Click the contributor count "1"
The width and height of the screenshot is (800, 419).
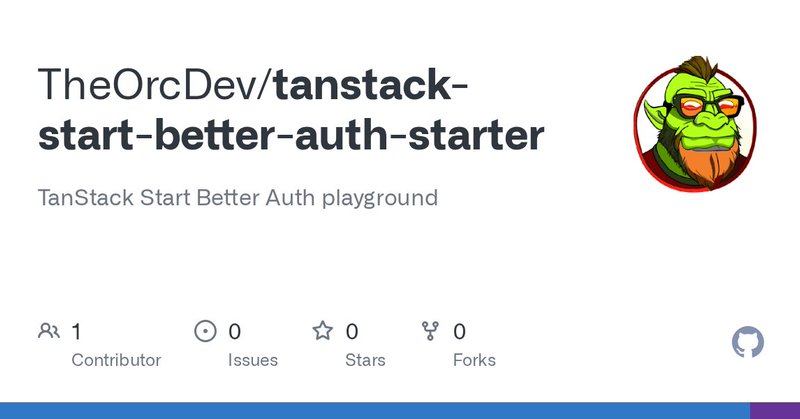tap(77, 332)
